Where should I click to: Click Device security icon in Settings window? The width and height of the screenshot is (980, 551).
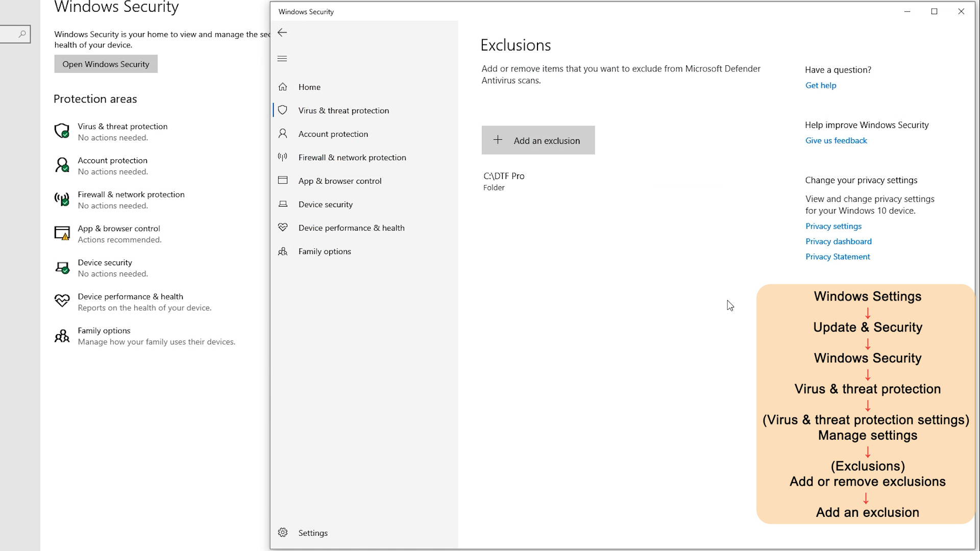tap(62, 267)
